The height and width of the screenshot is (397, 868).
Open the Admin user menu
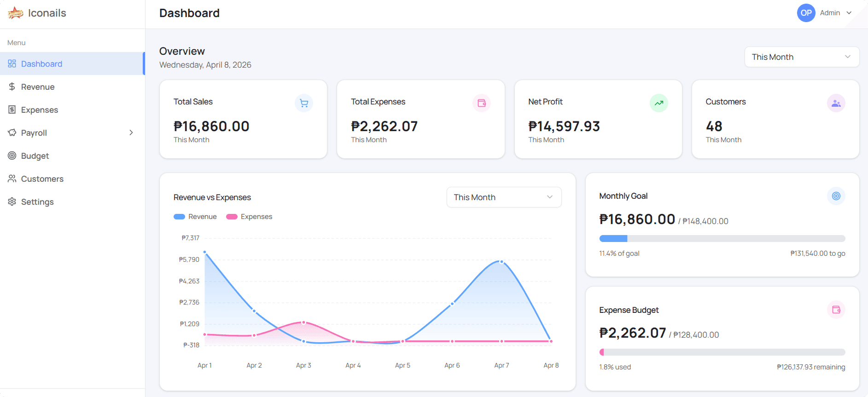[x=836, y=13]
